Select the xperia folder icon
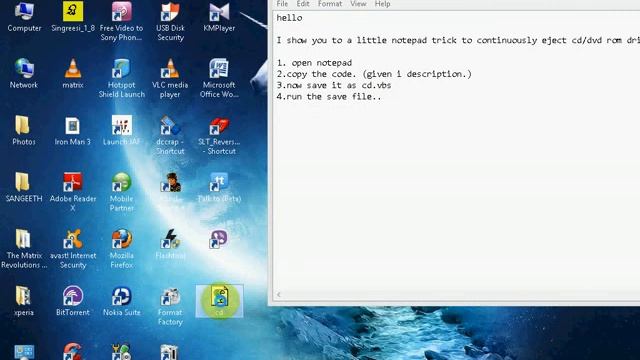 (x=23, y=301)
